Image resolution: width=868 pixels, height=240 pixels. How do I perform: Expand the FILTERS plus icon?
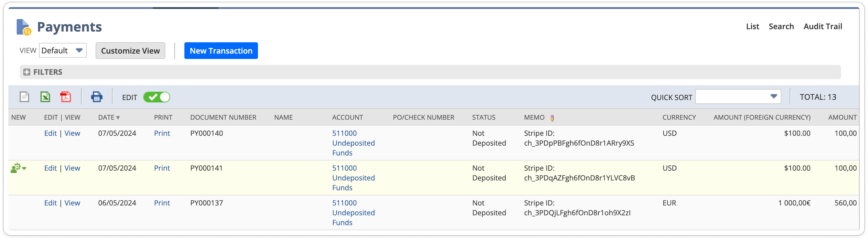[27, 72]
